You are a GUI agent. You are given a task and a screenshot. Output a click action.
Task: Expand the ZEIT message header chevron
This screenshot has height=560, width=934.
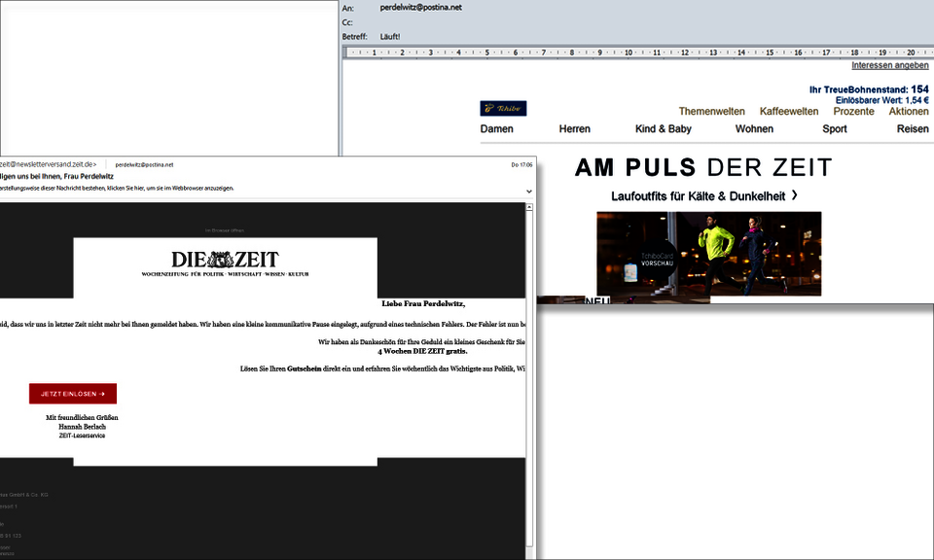click(529, 191)
